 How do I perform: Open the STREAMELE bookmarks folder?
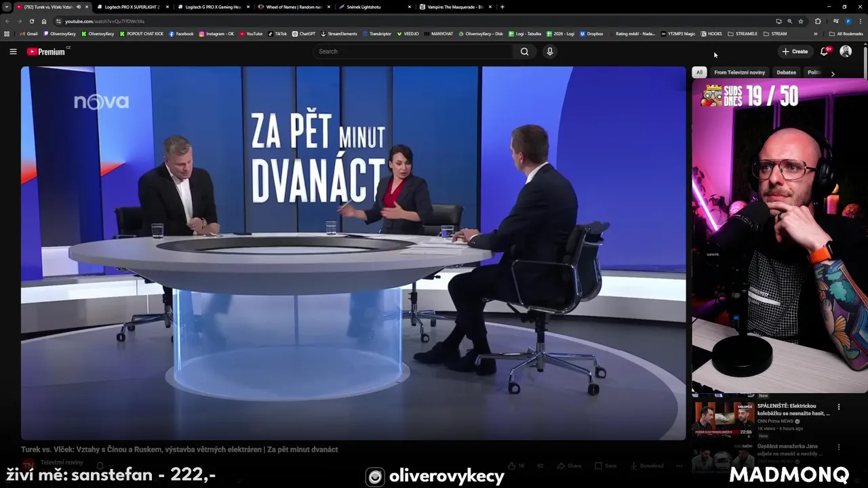pos(743,33)
